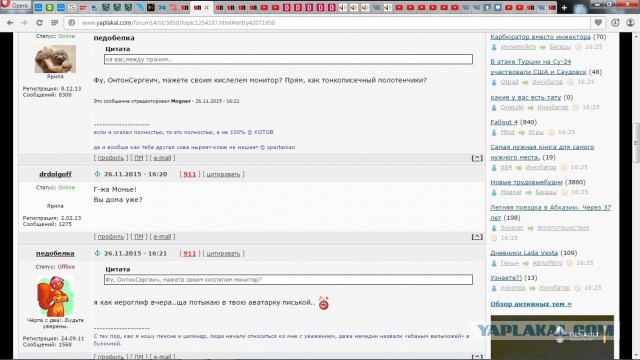This screenshot has height=360, width=640.
Task: Go forward to the next page
Action: (x=24, y=23)
